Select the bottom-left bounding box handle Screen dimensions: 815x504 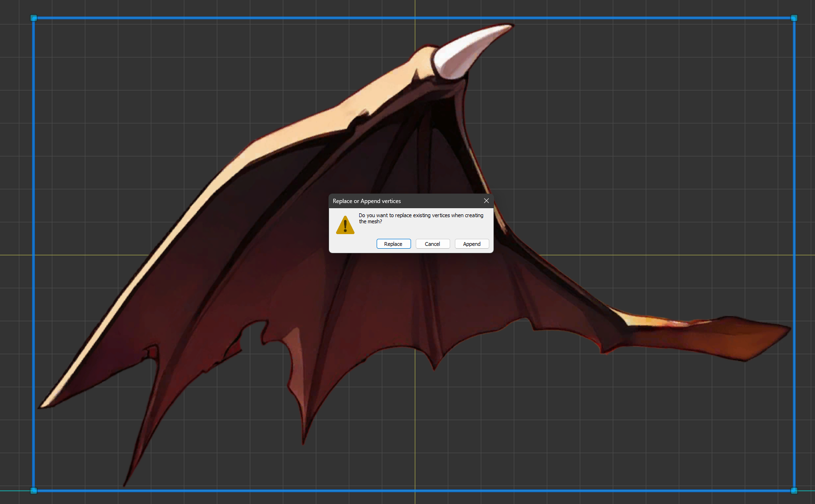click(33, 490)
